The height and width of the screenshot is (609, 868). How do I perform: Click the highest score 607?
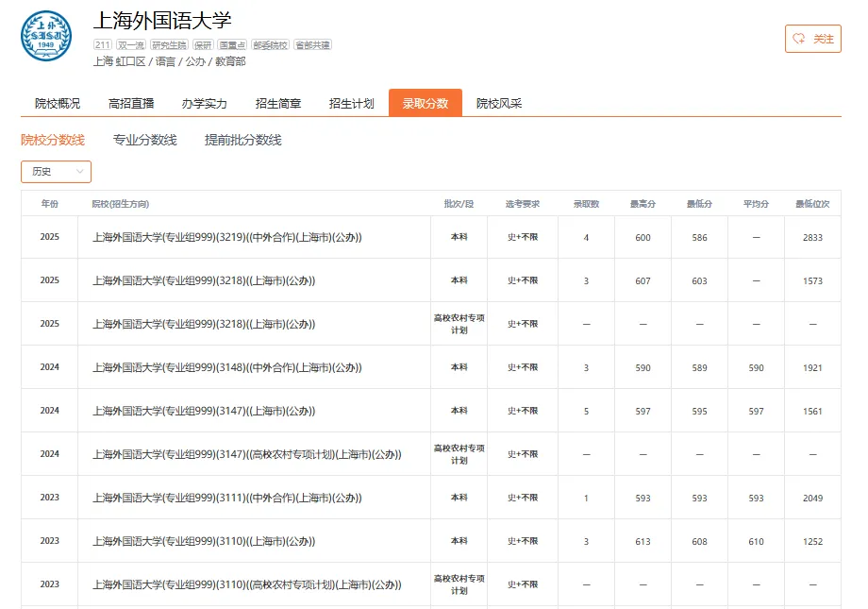tap(643, 281)
